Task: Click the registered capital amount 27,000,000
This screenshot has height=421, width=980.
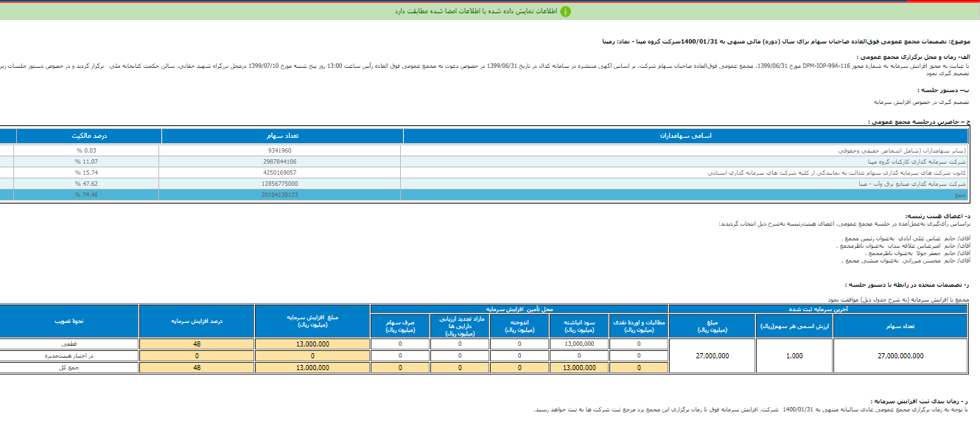Action: coord(712,355)
